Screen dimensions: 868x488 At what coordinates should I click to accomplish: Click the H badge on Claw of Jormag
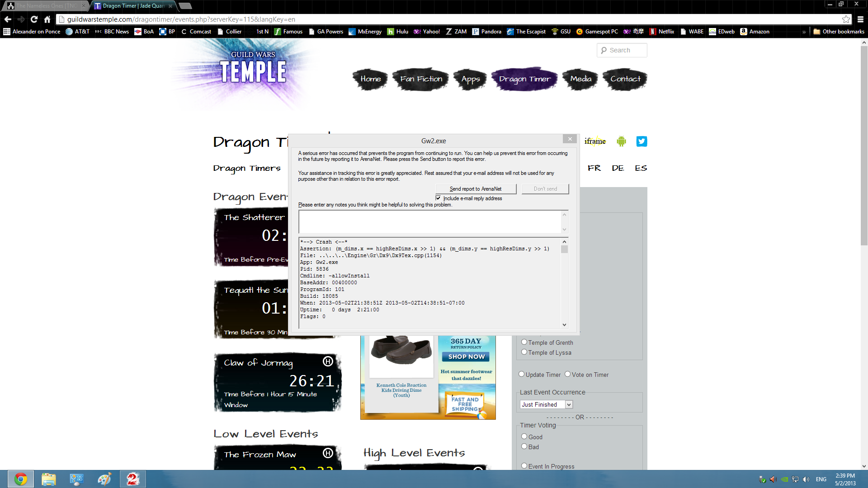328,361
